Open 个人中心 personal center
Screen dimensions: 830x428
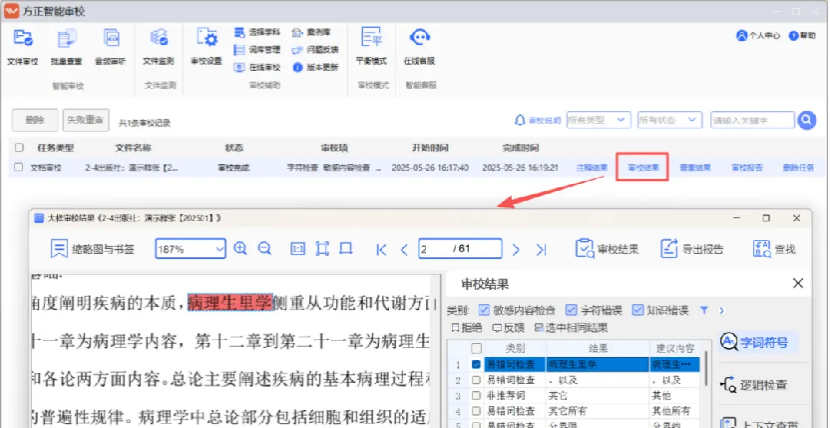coord(758,35)
